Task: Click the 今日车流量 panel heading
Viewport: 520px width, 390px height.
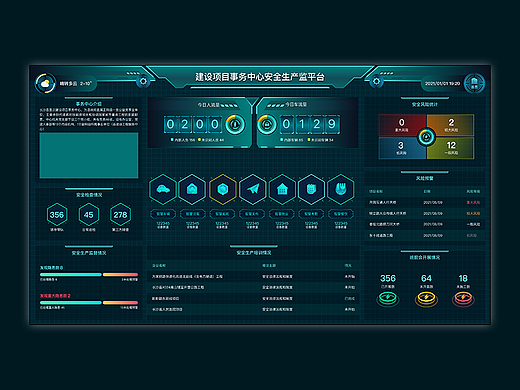Action: coord(296,104)
